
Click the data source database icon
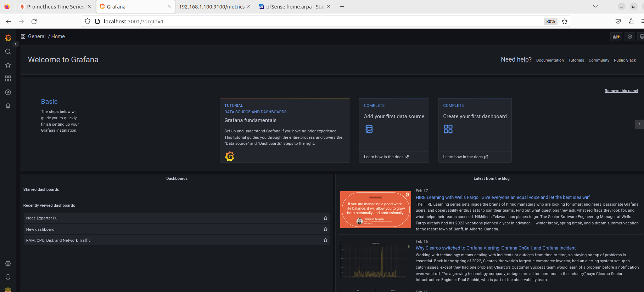pos(369,129)
